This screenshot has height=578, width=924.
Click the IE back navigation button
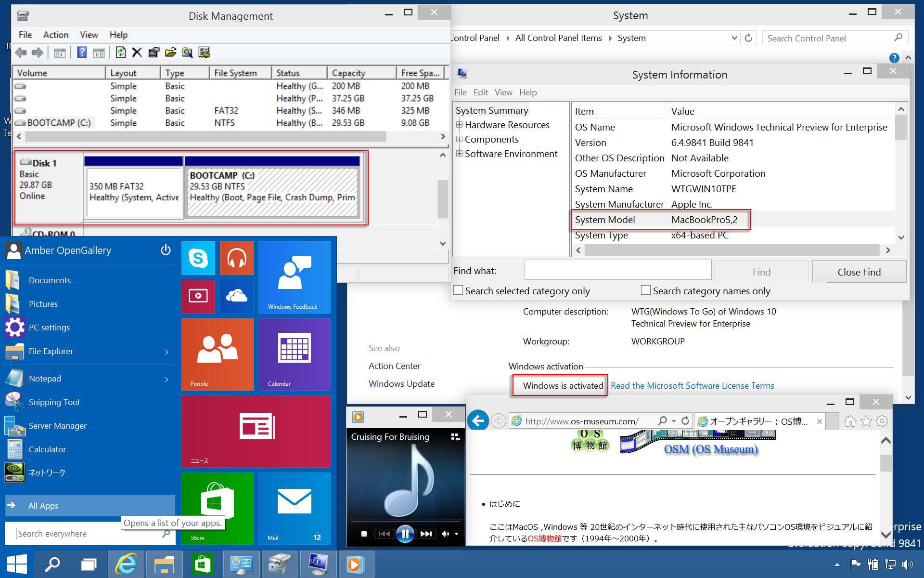[478, 421]
